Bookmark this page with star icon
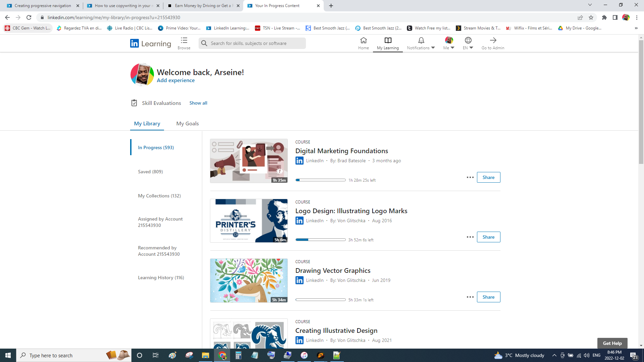644x362 pixels. [591, 17]
